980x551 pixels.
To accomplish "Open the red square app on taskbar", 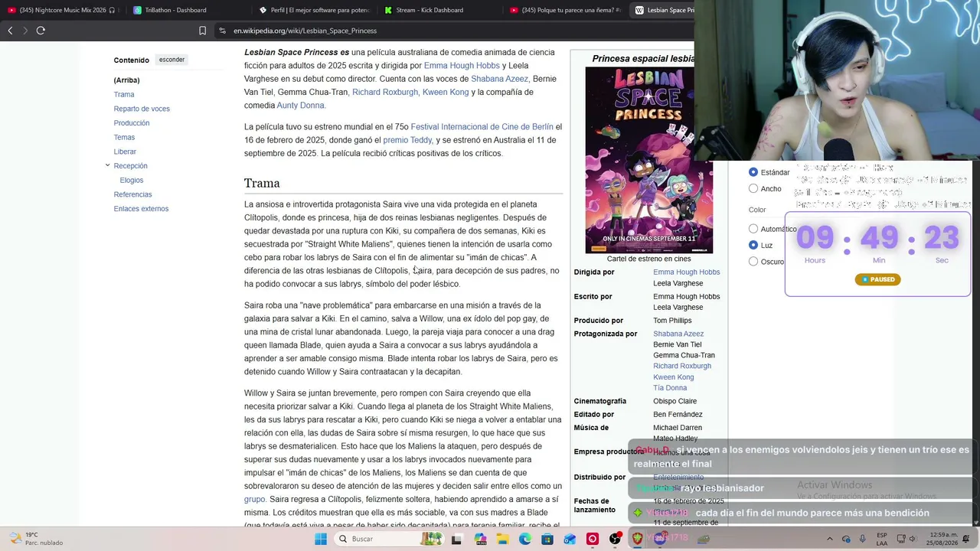I will [x=592, y=539].
